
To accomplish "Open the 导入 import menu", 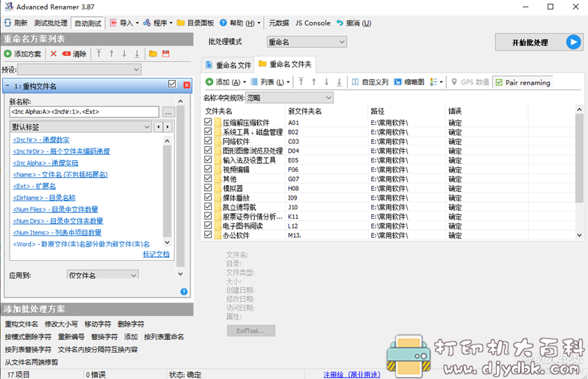I will (124, 23).
